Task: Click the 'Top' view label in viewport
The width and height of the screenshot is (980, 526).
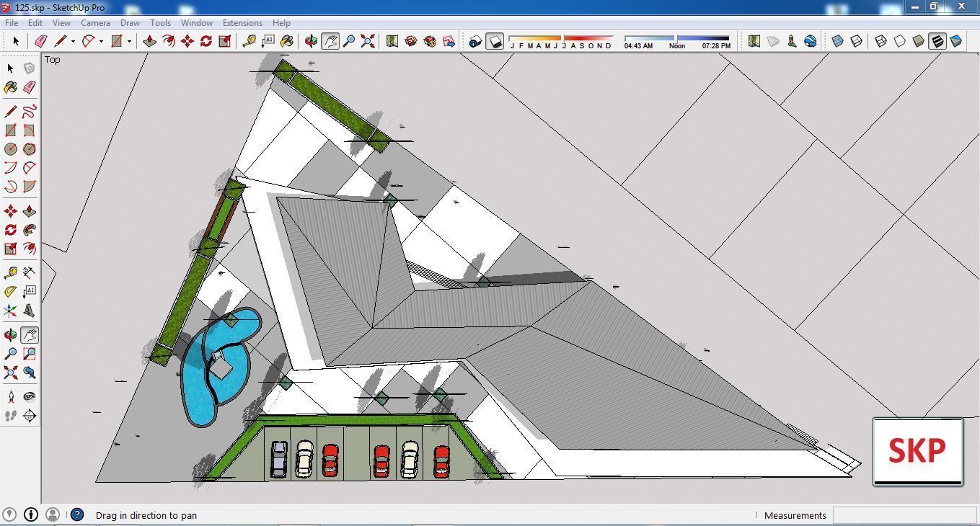Action: [53, 59]
